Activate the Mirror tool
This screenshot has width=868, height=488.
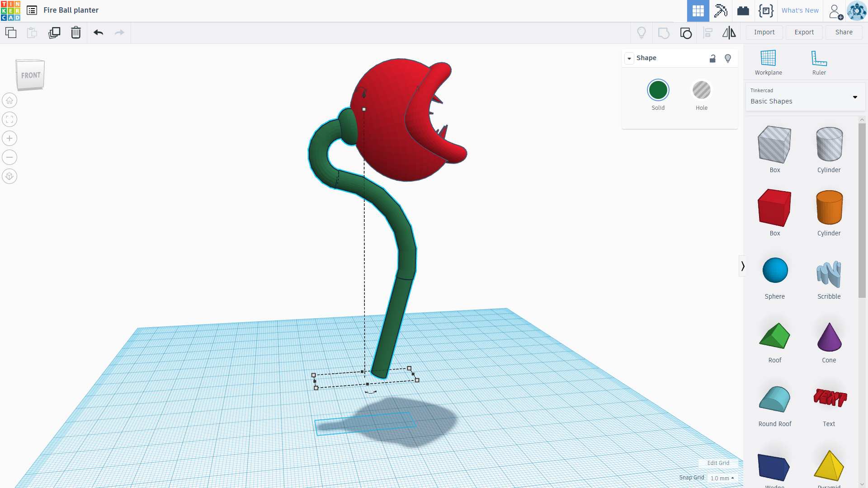729,33
